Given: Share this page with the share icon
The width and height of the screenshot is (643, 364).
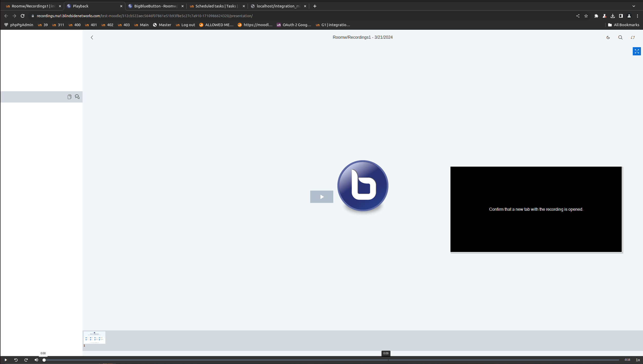Looking at the screenshot, I should tap(578, 16).
